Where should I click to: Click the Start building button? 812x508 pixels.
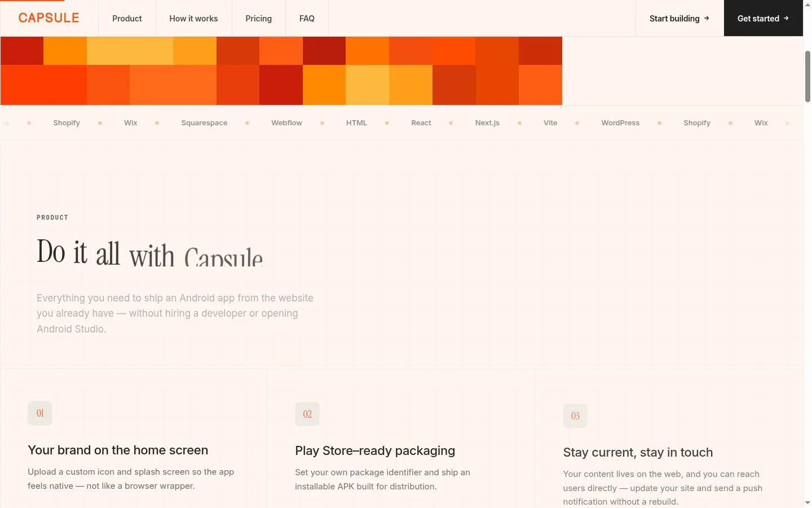coord(679,19)
